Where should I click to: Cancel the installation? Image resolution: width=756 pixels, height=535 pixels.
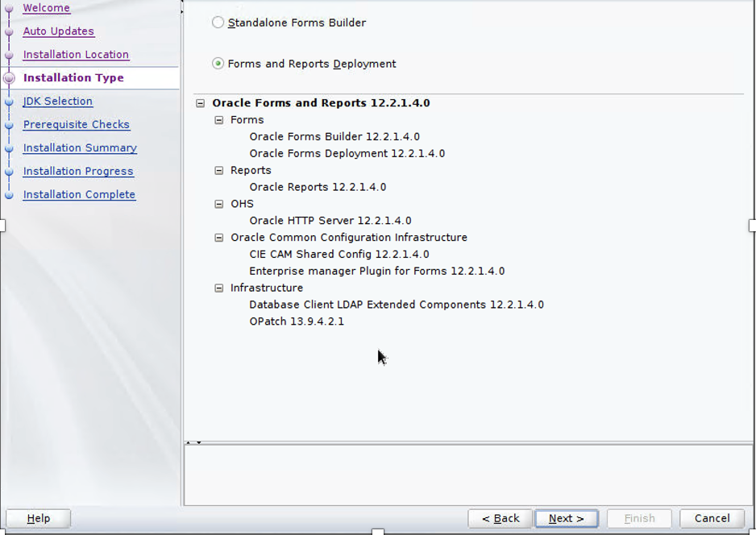click(x=712, y=518)
